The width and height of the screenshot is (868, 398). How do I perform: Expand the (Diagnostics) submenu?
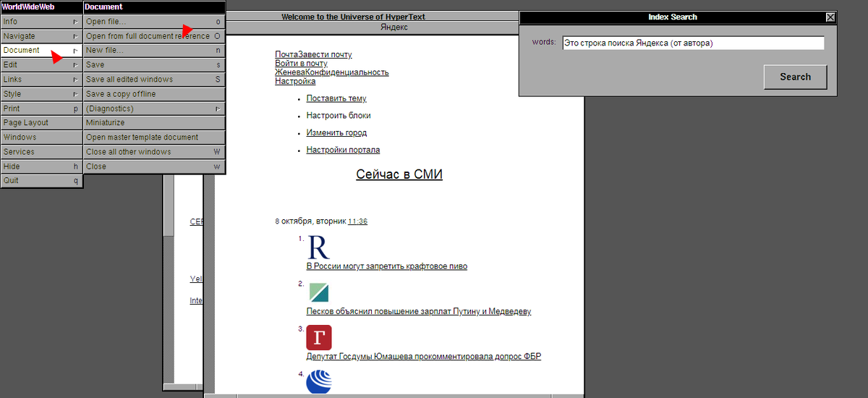coord(154,109)
